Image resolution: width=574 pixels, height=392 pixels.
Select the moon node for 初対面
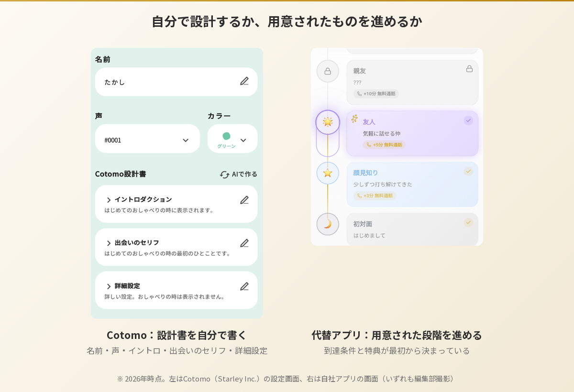point(328,224)
